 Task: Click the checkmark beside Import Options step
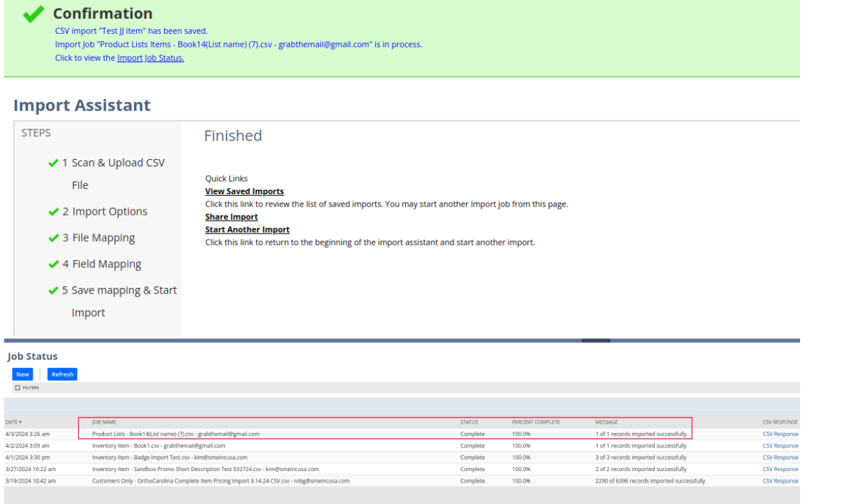point(53,212)
